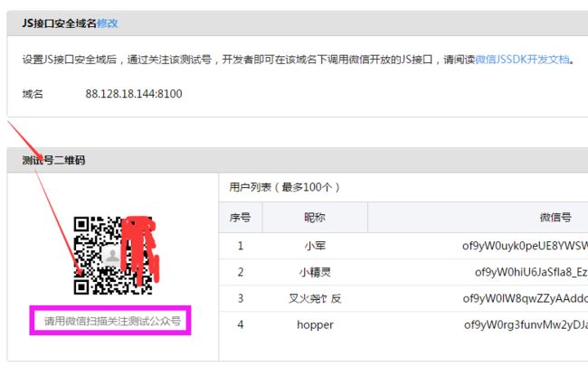Image resolution: width=588 pixels, height=385 pixels.
Task: Click the avatar icon inside QR code
Action: [112, 256]
